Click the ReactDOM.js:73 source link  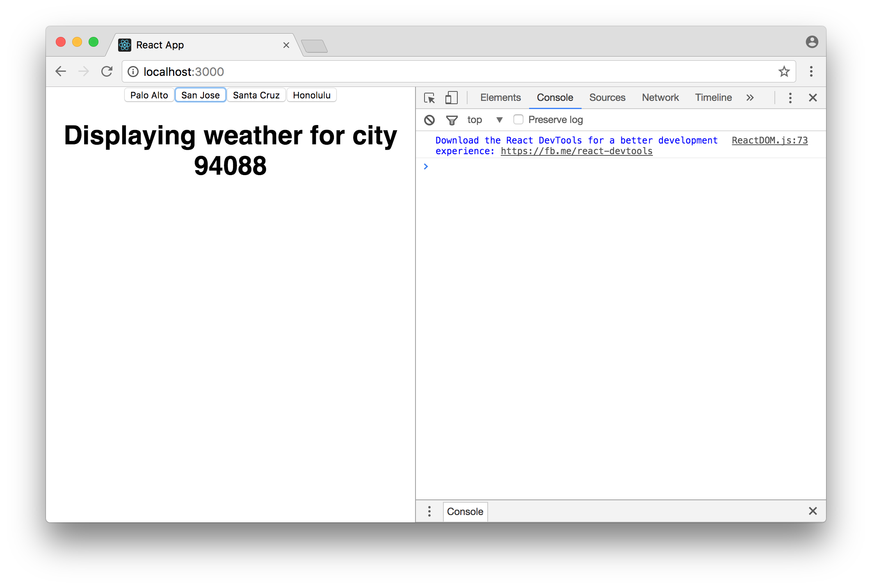769,140
